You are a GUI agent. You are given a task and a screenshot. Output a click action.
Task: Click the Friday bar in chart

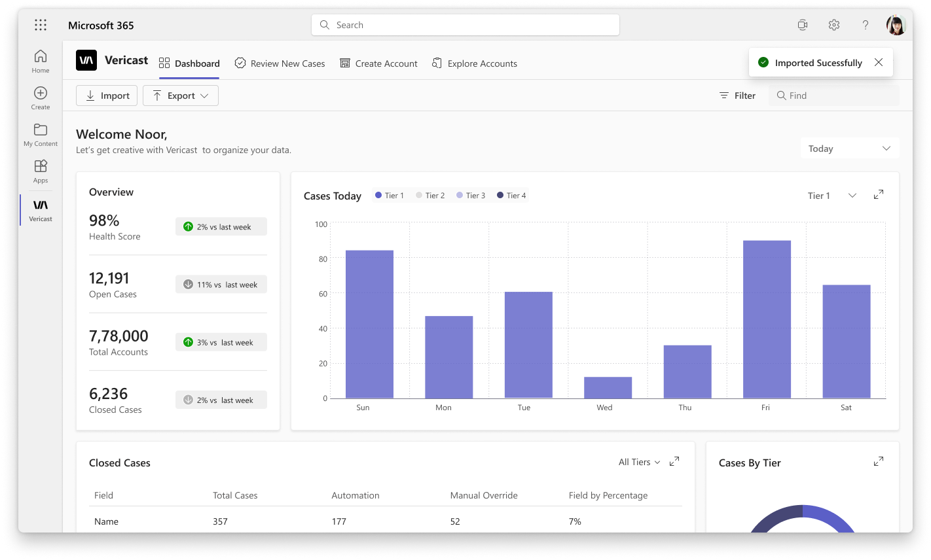click(x=767, y=319)
